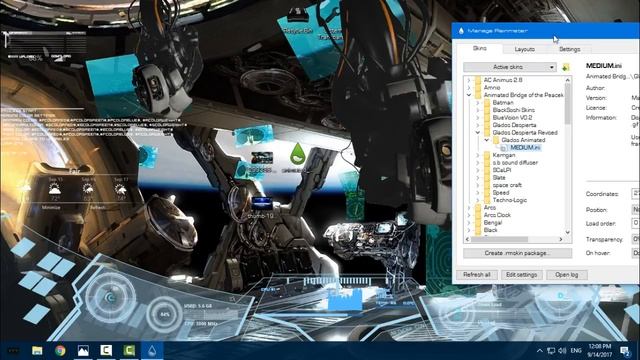
Task: Click the Rainmeter droplet icon in title bar
Action: 461,31
